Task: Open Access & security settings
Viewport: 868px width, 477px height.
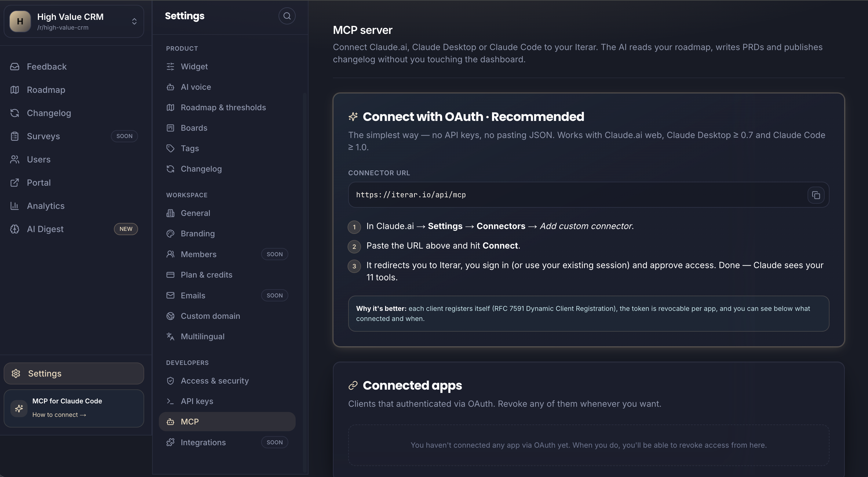Action: pyautogui.click(x=227, y=381)
